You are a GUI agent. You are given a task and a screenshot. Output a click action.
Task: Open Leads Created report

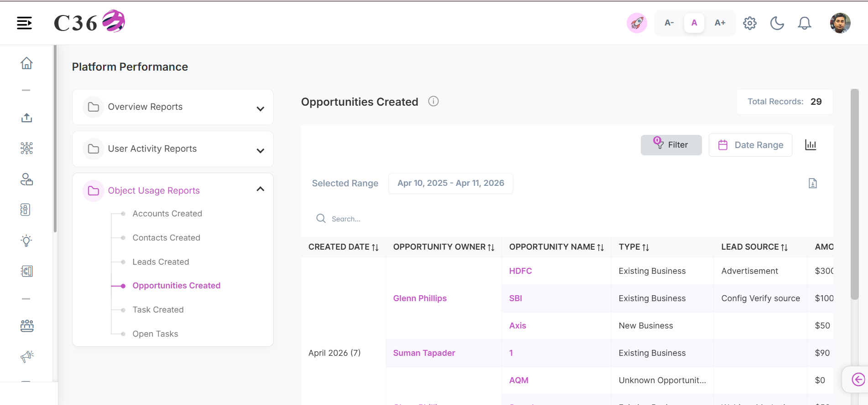(x=161, y=262)
